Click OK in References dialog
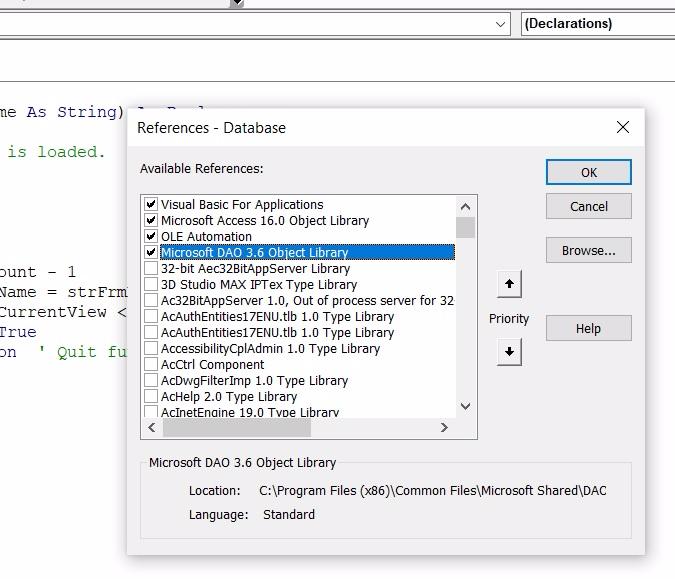This screenshot has width=675, height=579. 588,172
